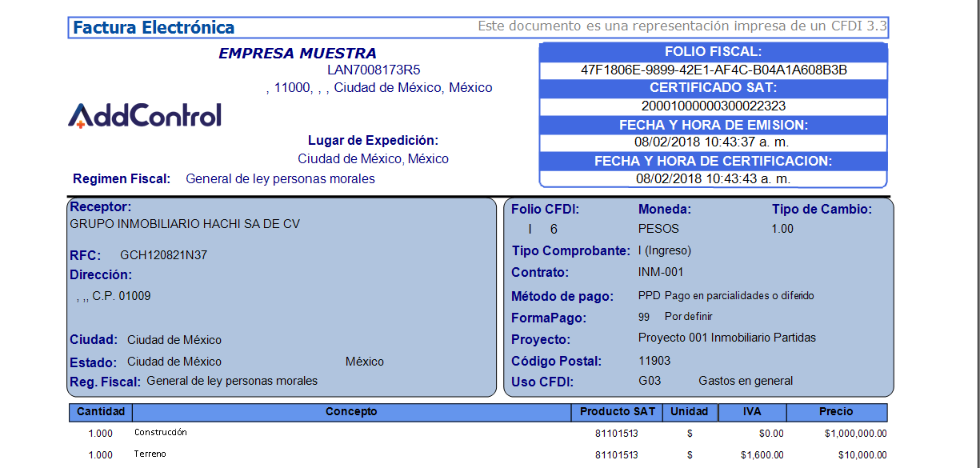Click the certification date 10:43:43 value
This screenshot has height=468, width=980.
click(713, 178)
